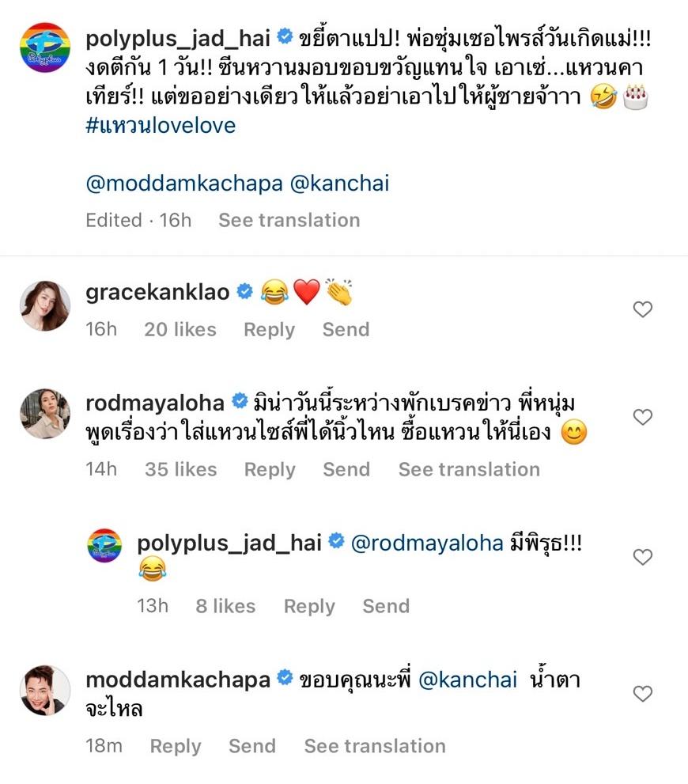
Task: Tap polyplus_jad_hai avatar on the reply
Action: [x=104, y=546]
